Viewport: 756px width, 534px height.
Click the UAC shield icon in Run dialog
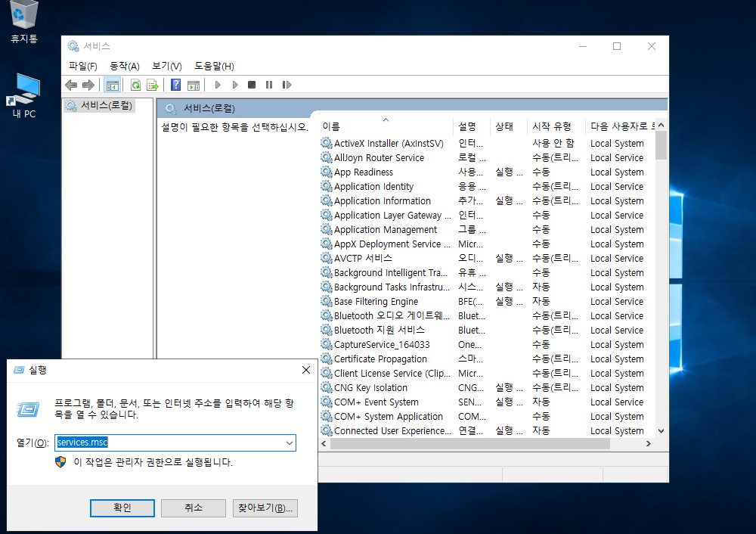coord(60,462)
